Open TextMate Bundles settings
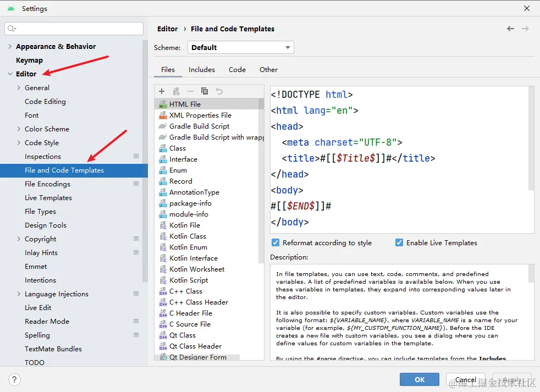This screenshot has width=540, height=392. point(53,349)
